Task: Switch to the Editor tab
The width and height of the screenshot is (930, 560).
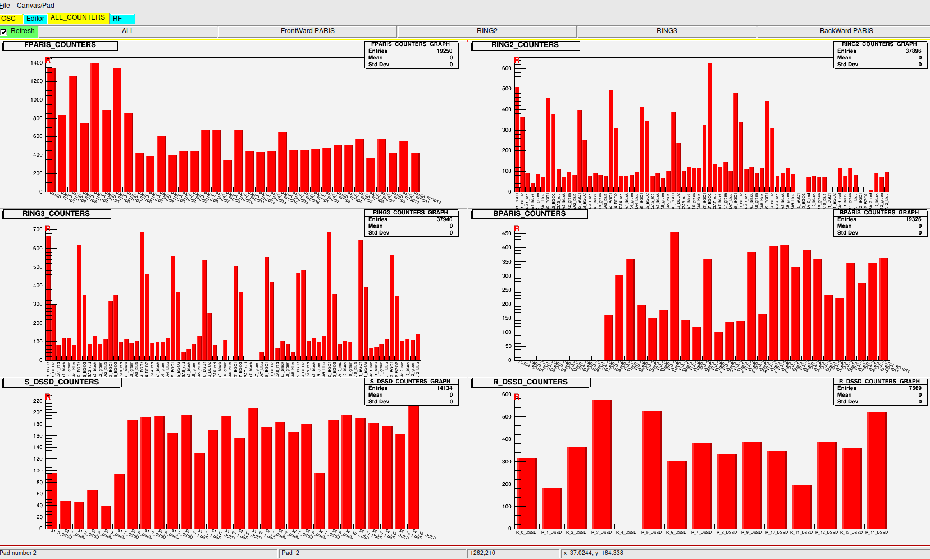Action: click(35, 19)
